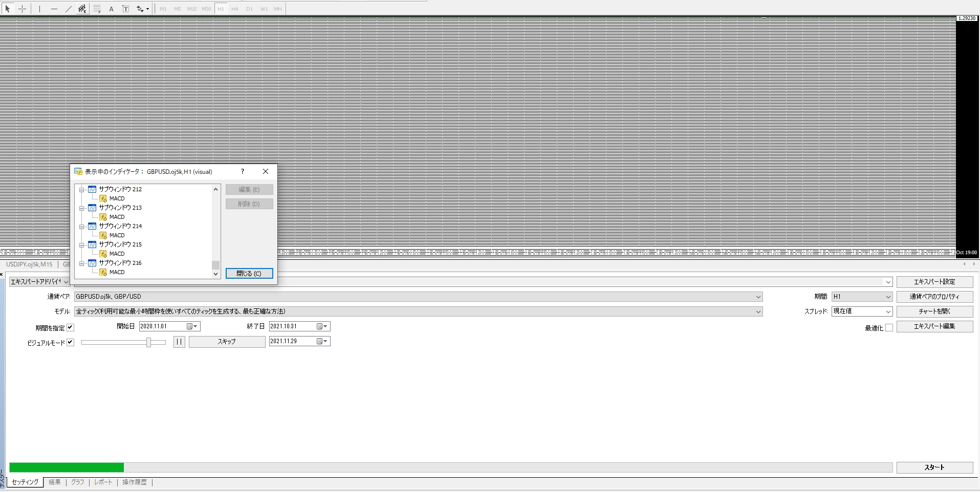This screenshot has width=980, height=492.
Task: Open the スプレッド dropdown
Action: [888, 311]
